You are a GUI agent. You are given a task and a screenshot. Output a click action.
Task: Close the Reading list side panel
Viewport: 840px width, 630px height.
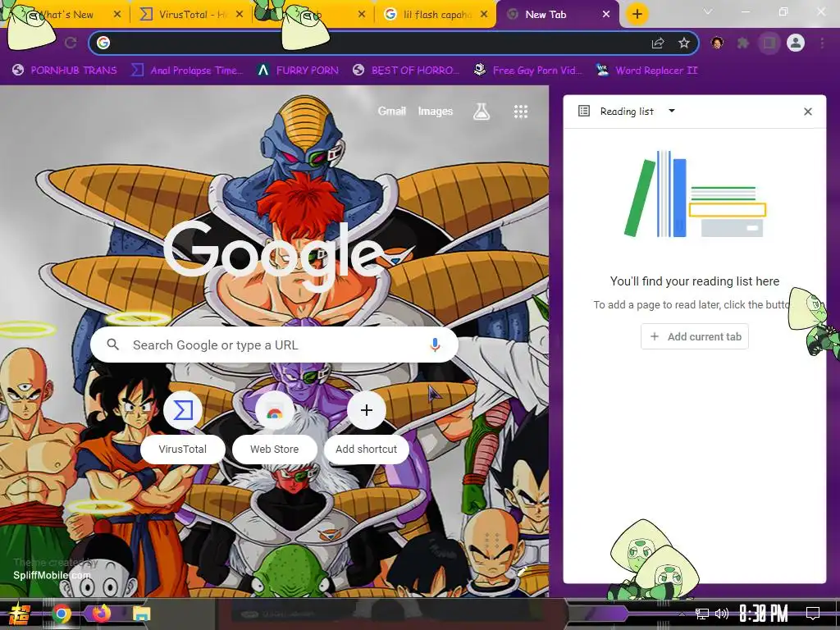[808, 112]
